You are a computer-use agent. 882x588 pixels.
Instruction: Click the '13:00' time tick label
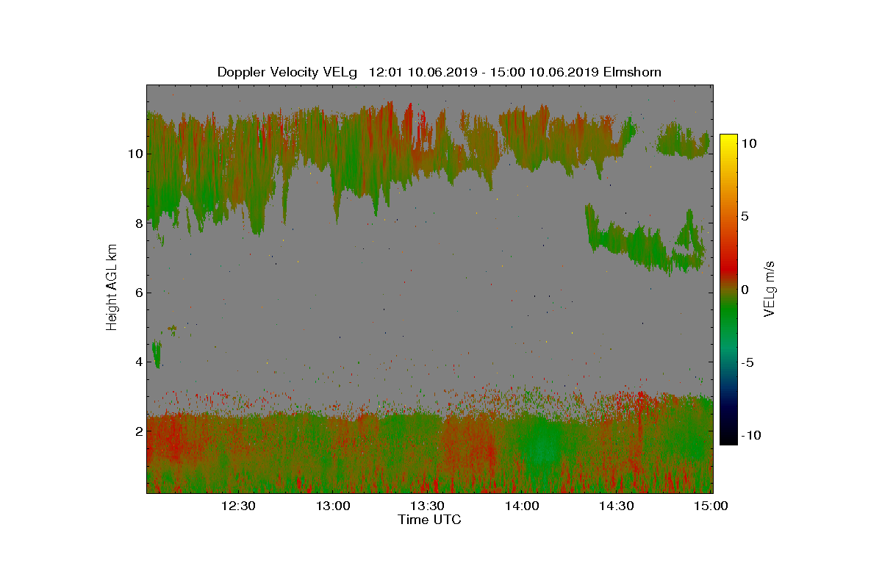tap(333, 506)
